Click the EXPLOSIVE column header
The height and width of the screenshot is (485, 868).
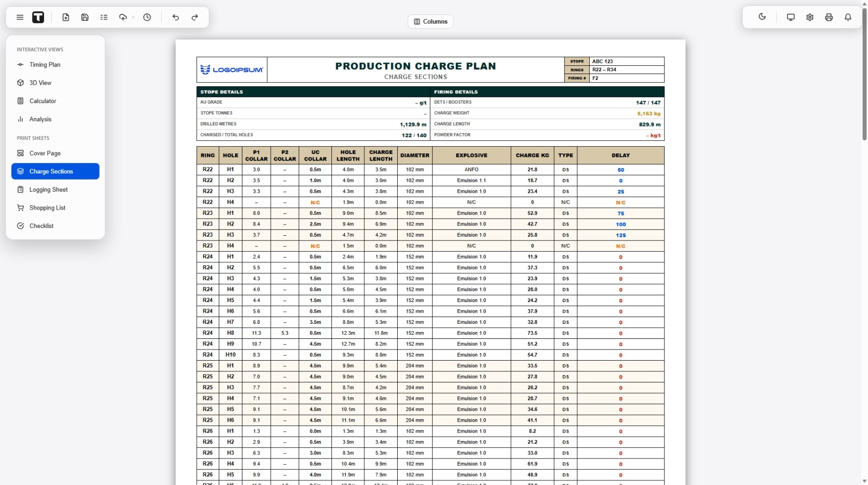click(x=471, y=155)
